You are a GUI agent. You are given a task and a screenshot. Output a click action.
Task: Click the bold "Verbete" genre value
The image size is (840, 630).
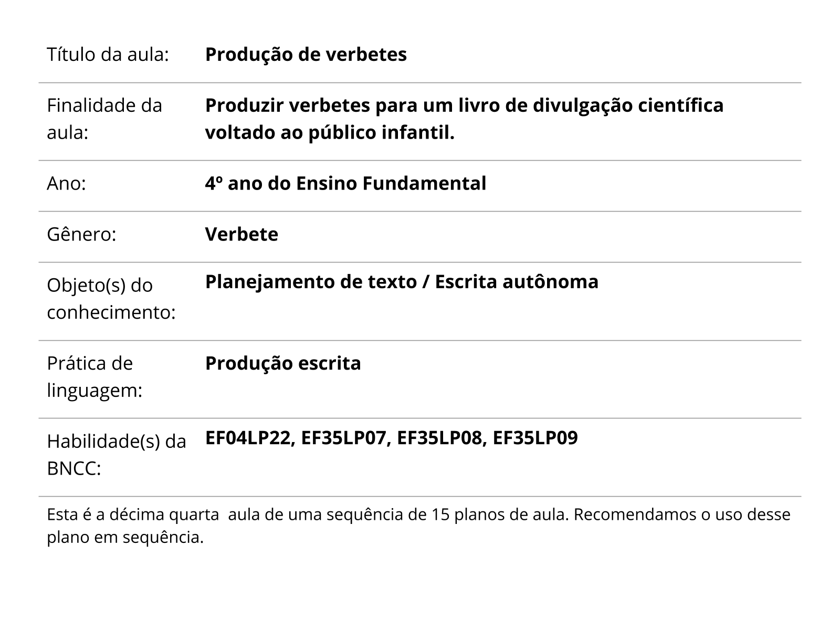point(241,234)
